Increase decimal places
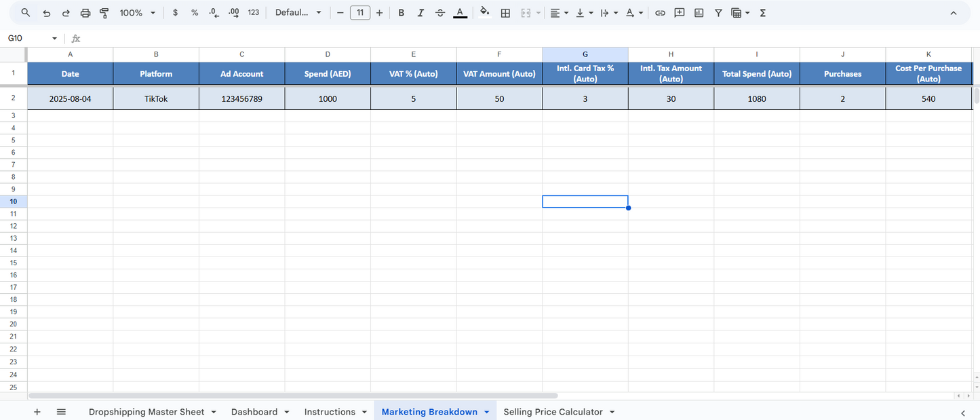980x420 pixels. tap(234, 13)
